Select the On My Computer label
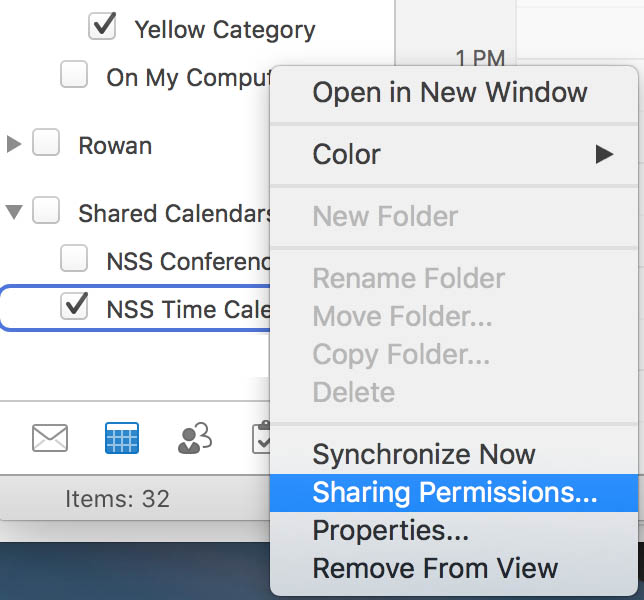 pos(188,78)
